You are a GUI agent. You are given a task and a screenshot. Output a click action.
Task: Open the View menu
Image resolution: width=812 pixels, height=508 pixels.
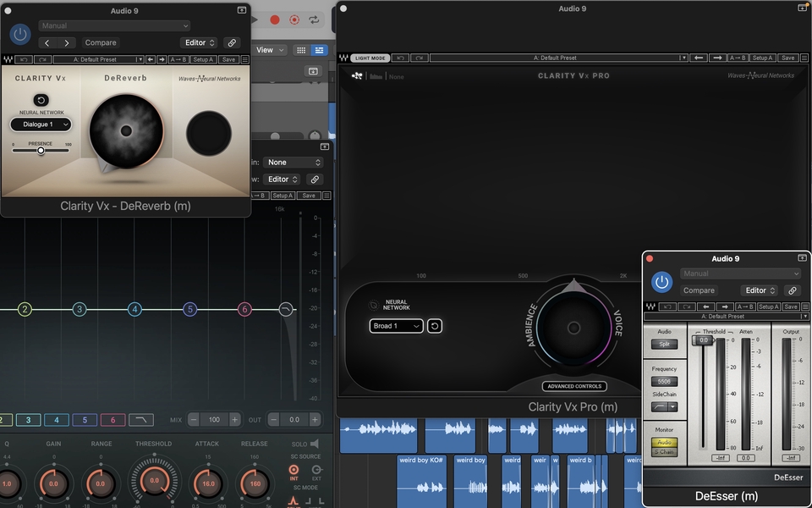[x=270, y=50]
